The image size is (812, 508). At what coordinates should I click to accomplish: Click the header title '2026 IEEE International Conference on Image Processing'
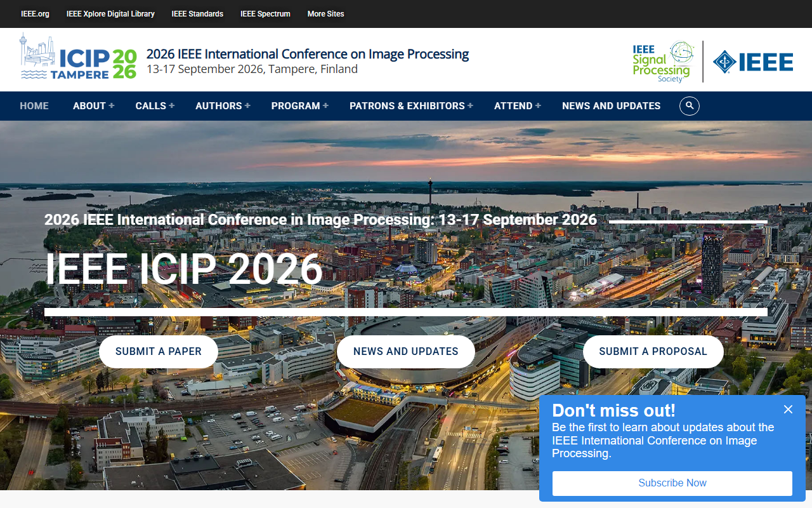(x=308, y=54)
